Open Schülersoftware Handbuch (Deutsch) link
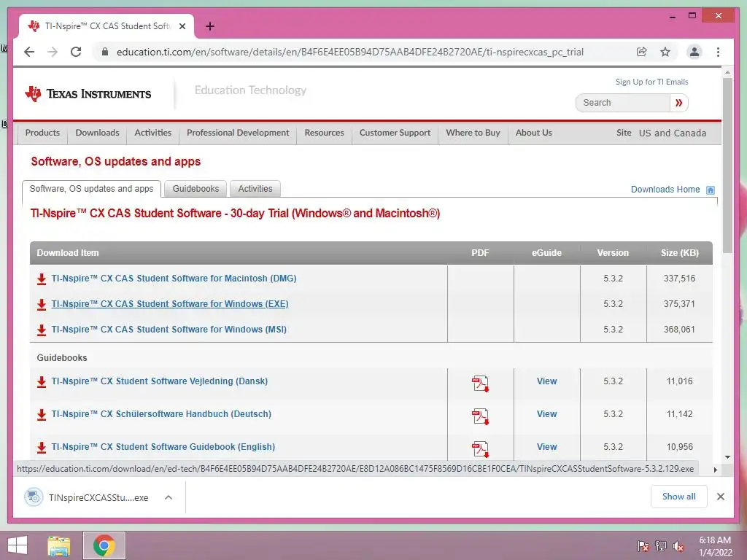Image resolution: width=747 pixels, height=560 pixels. click(161, 414)
